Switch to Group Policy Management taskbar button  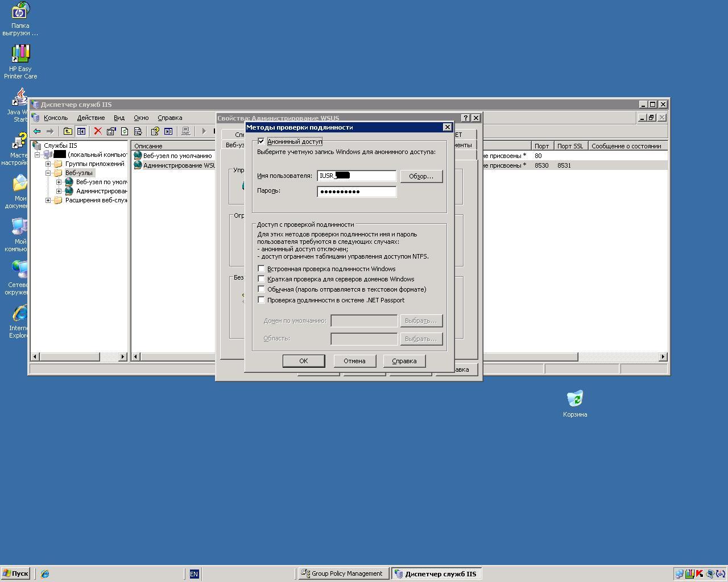pyautogui.click(x=344, y=574)
